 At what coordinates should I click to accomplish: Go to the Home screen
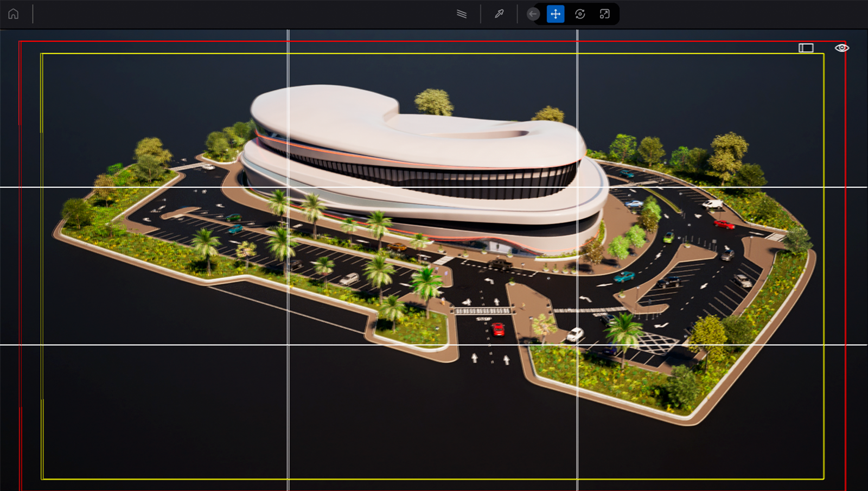pyautogui.click(x=13, y=14)
